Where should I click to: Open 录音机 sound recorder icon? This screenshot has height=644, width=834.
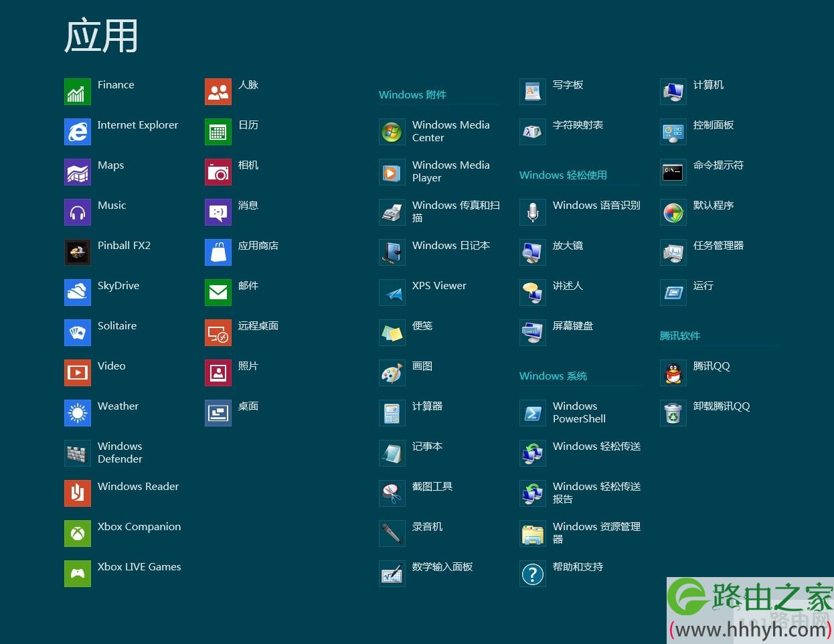[x=392, y=534]
